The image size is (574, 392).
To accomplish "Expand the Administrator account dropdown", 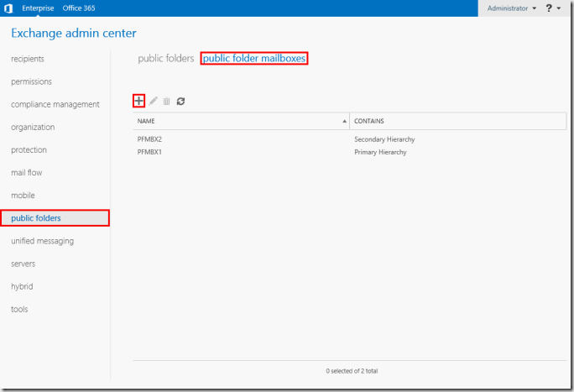I will [x=512, y=8].
